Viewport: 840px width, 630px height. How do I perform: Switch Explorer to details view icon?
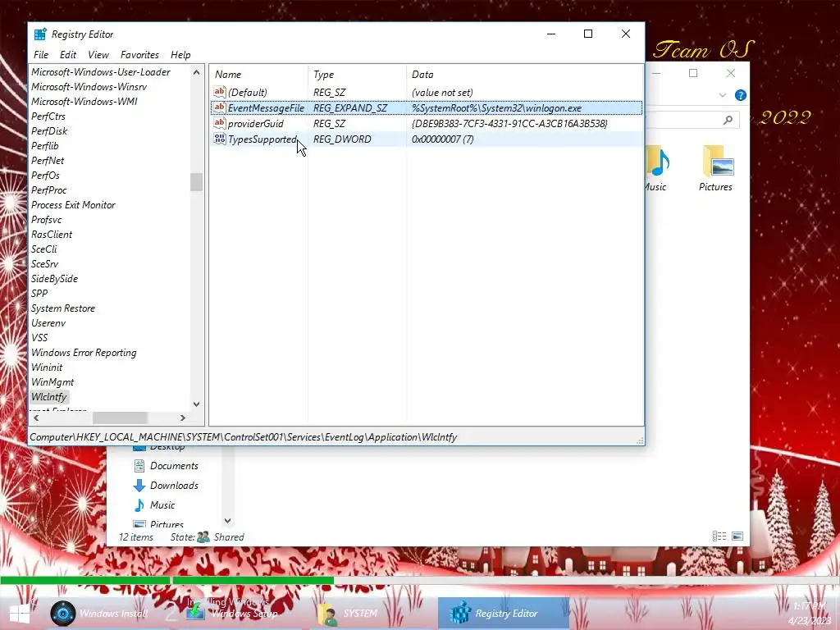tap(719, 536)
